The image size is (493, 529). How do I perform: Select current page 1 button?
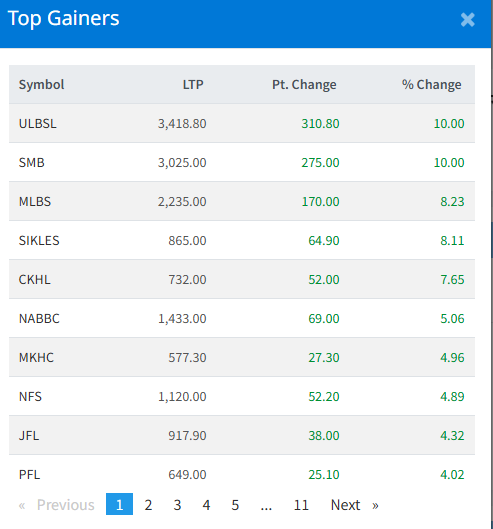click(119, 504)
